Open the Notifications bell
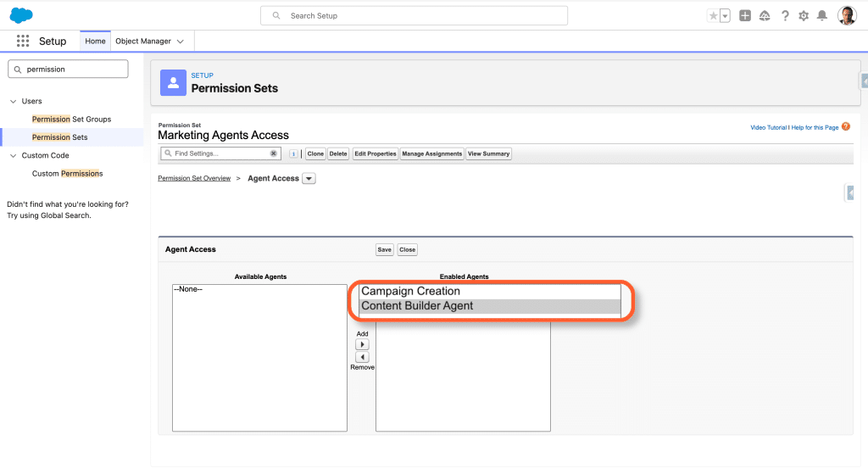 (x=822, y=16)
